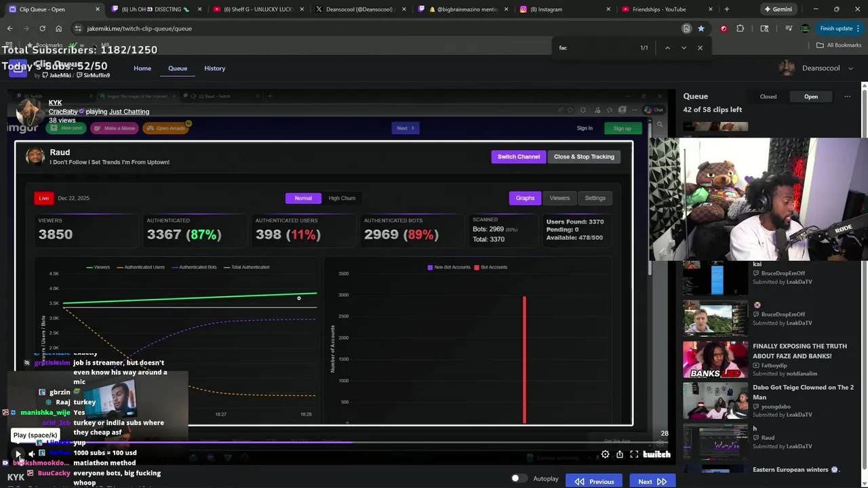Open the Deansocool account dropdown
Viewport: 868px width, 488px height.
(x=816, y=68)
